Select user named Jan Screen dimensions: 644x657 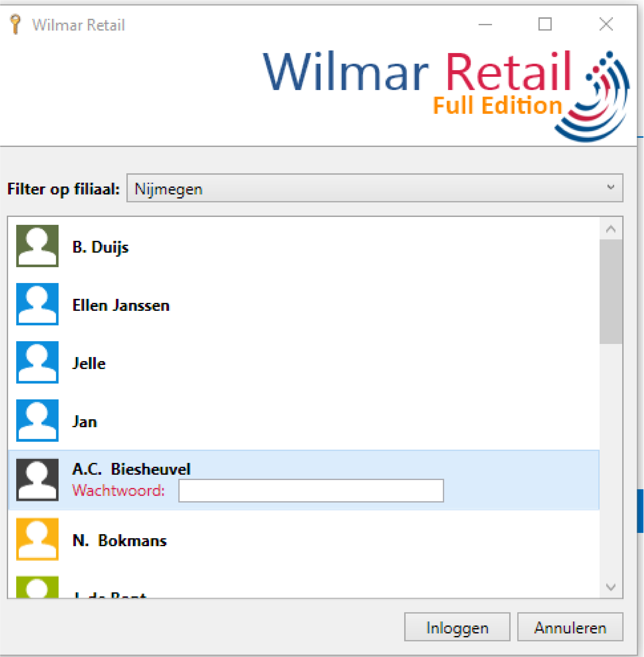tap(85, 422)
